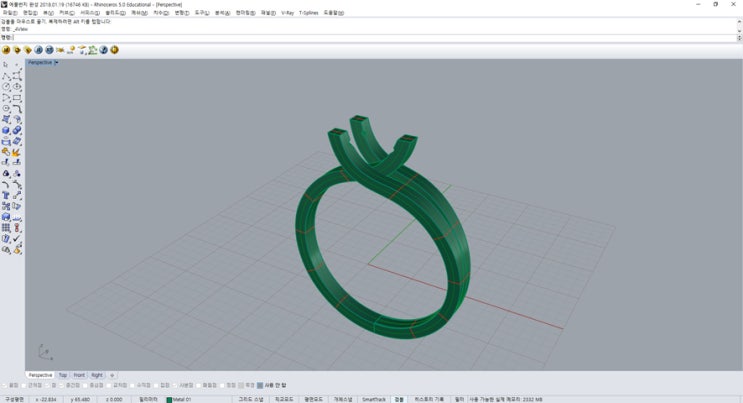Viewport: 743px width, 403px height.
Task: Toggle the 수직점 (Perpendicular) osnap checkbox
Action: (x=133, y=385)
